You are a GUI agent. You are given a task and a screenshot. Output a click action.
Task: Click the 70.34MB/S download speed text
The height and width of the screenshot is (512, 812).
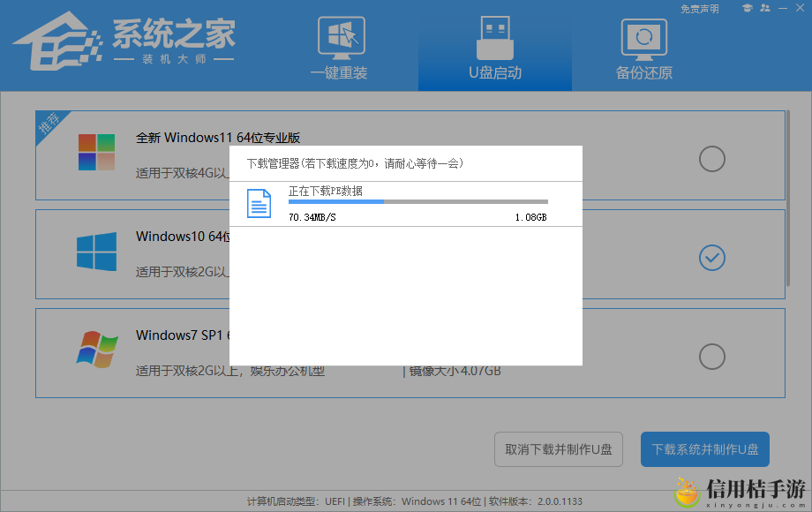[312, 217]
